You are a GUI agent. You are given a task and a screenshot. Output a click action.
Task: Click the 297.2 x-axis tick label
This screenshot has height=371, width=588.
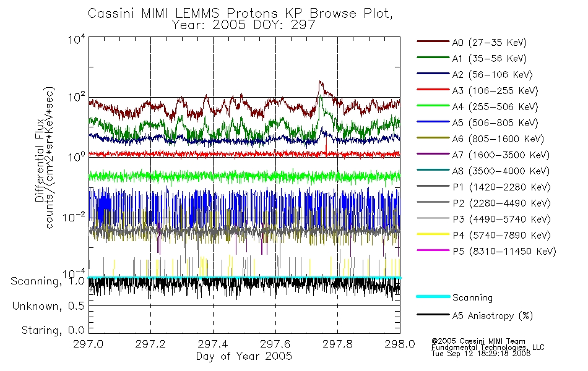point(150,344)
